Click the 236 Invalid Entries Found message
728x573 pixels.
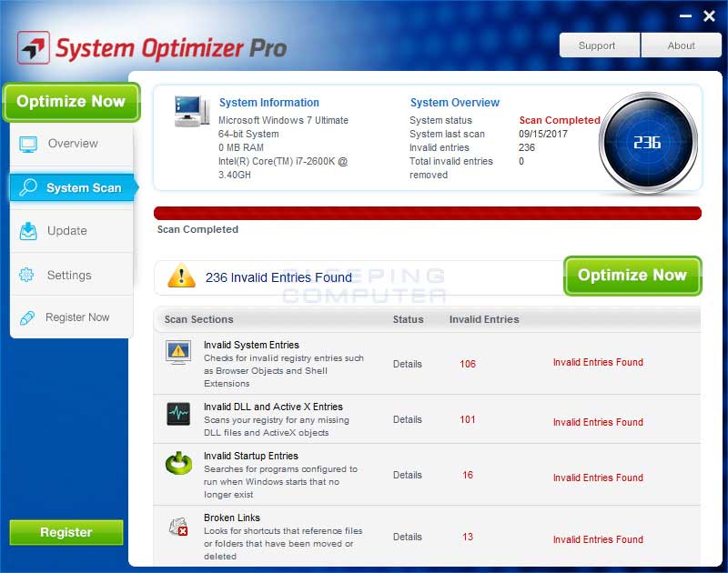point(278,277)
